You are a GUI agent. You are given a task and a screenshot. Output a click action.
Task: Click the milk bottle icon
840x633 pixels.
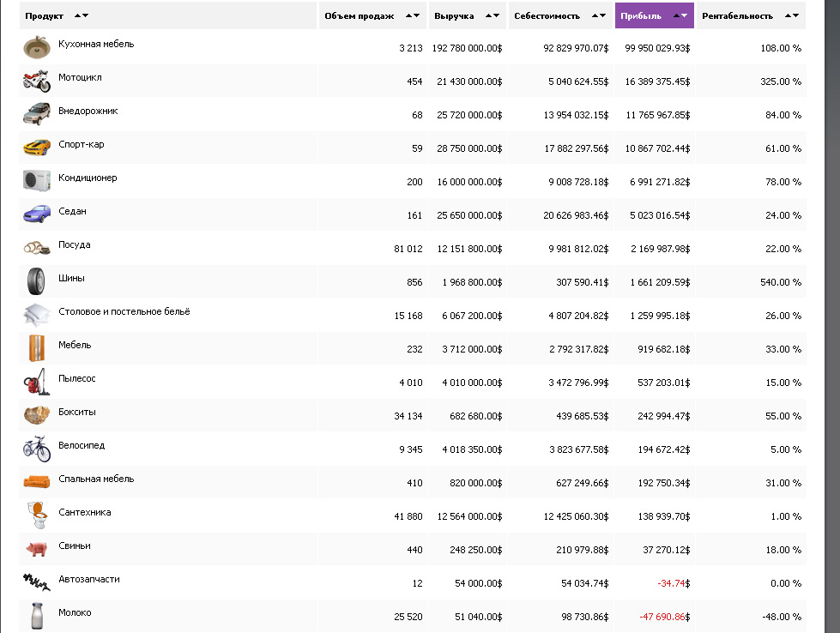tap(36, 616)
